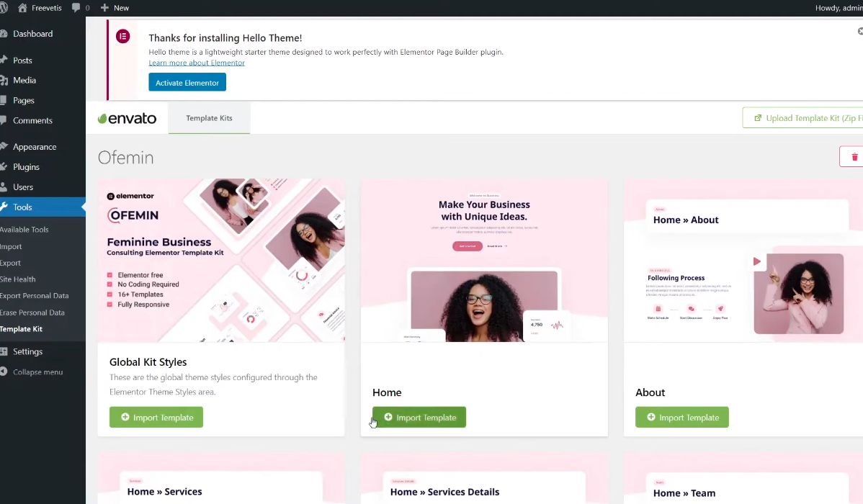Open the Plugins menu
The width and height of the screenshot is (863, 504).
click(x=26, y=167)
